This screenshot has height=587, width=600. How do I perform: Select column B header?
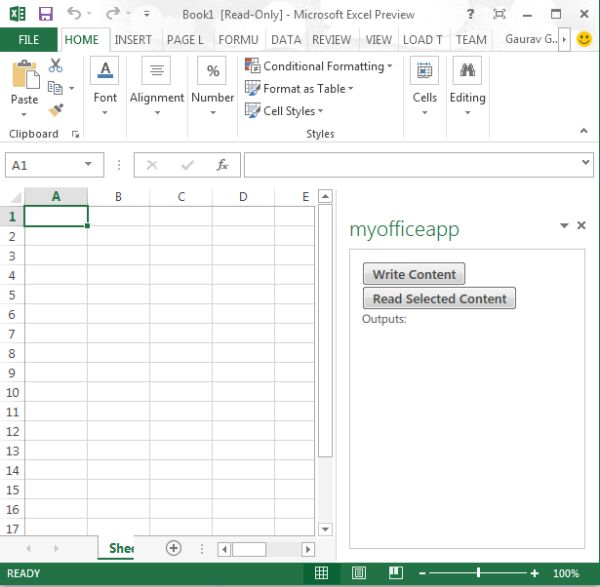click(119, 197)
